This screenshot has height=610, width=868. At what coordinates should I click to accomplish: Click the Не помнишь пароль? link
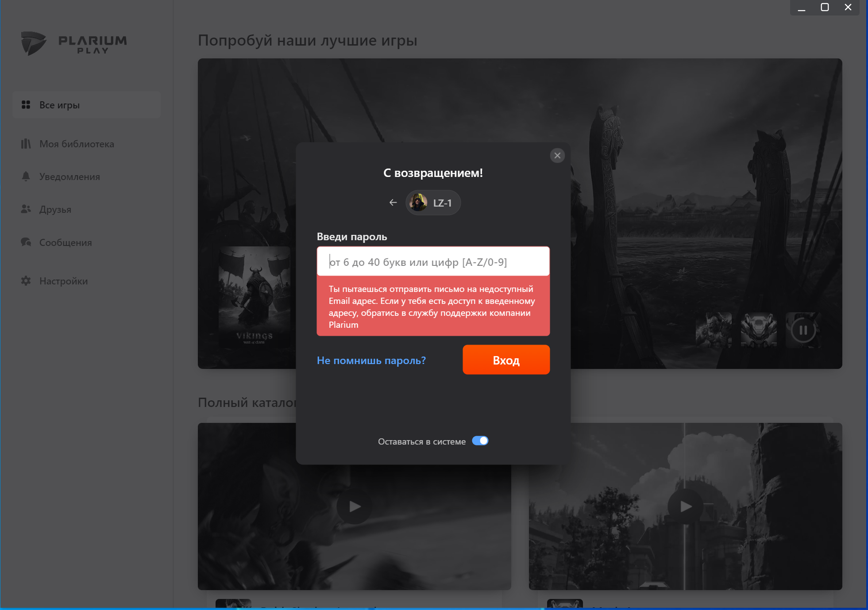[371, 361]
